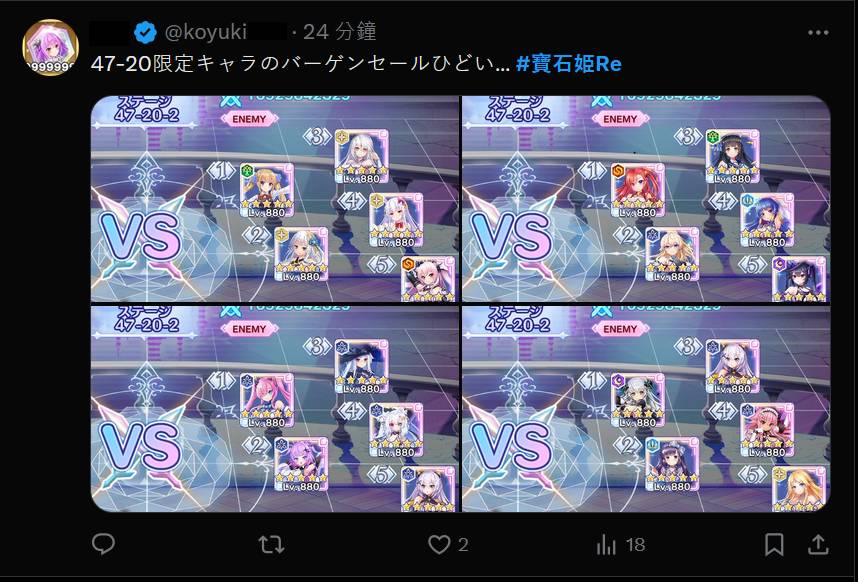
Task: Open bottom-right enemy lineup screenshot
Action: click(x=646, y=409)
